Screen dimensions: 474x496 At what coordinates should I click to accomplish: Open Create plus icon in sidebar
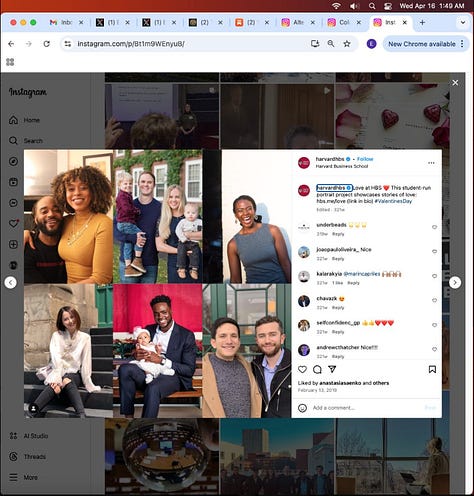(13, 244)
